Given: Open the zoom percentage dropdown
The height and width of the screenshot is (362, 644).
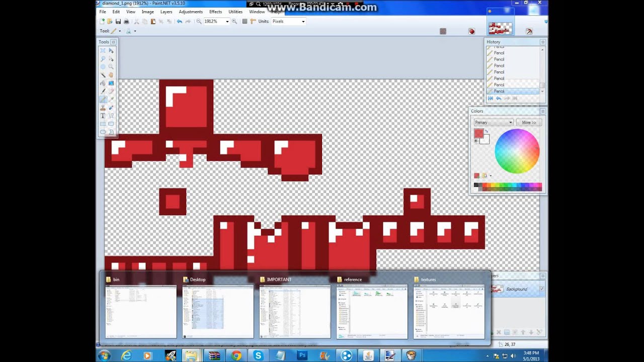Looking at the screenshot, I should pos(227,22).
